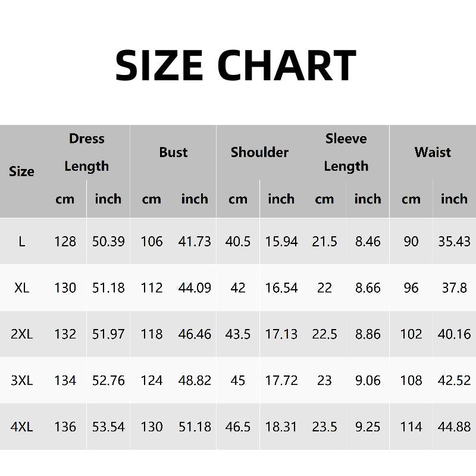The width and height of the screenshot is (476, 476).
Task: Click the Sleeve Length column header
Action: pos(346,152)
